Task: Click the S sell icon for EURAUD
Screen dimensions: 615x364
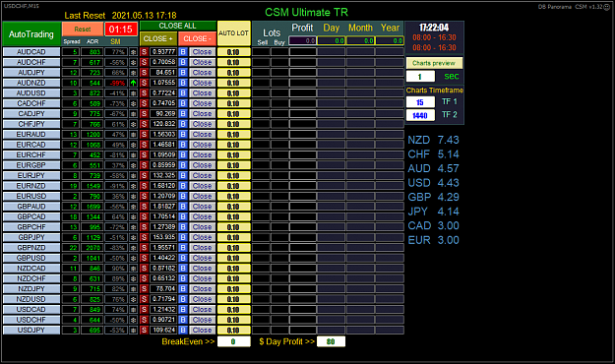Action: point(144,134)
